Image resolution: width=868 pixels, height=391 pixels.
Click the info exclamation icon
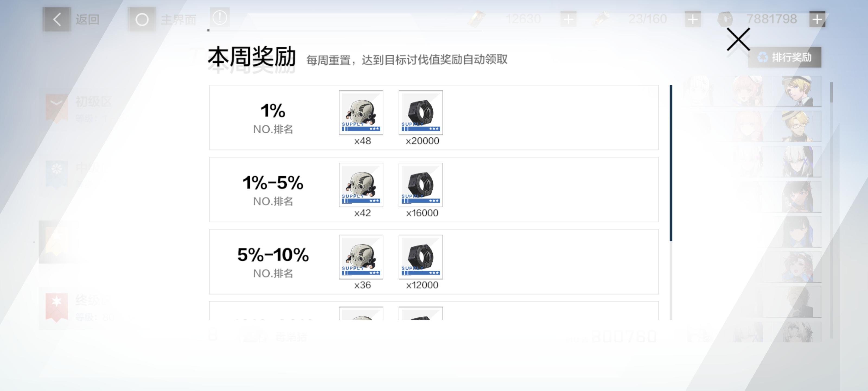pyautogui.click(x=220, y=18)
